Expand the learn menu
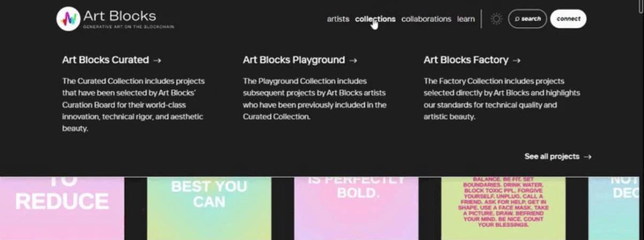 [x=466, y=19]
